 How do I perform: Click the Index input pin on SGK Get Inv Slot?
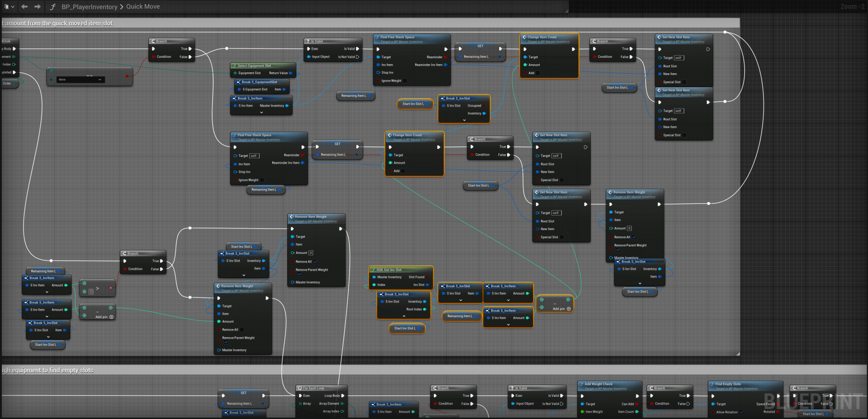(374, 285)
